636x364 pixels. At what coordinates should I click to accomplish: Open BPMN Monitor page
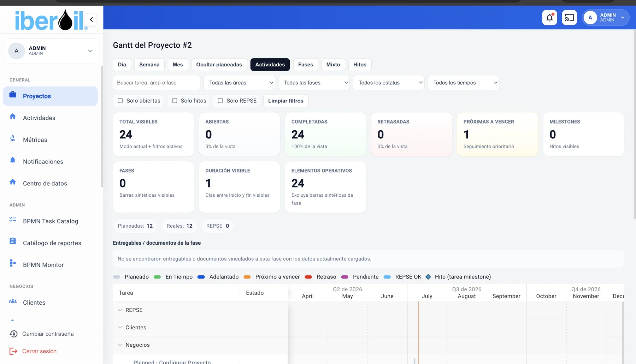tap(51, 265)
